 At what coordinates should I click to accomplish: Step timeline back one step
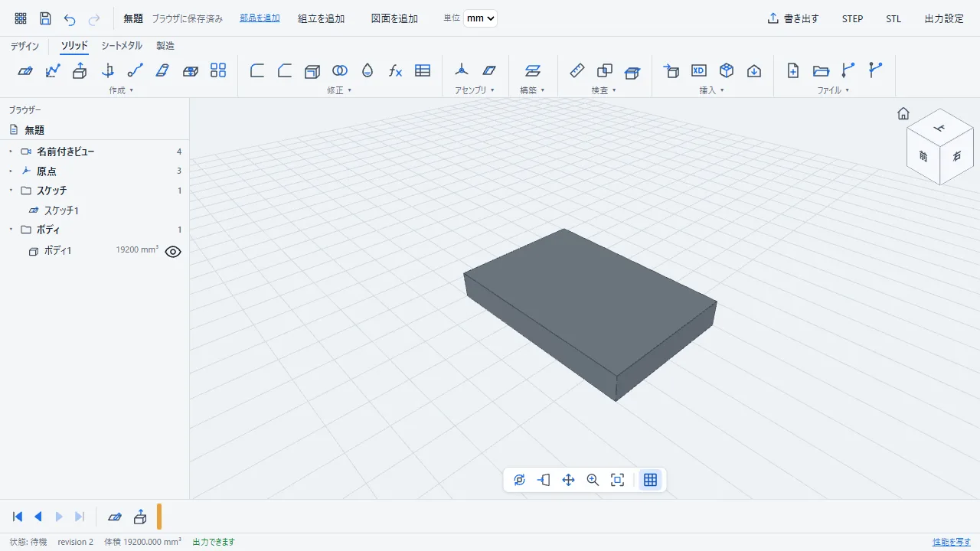38,517
